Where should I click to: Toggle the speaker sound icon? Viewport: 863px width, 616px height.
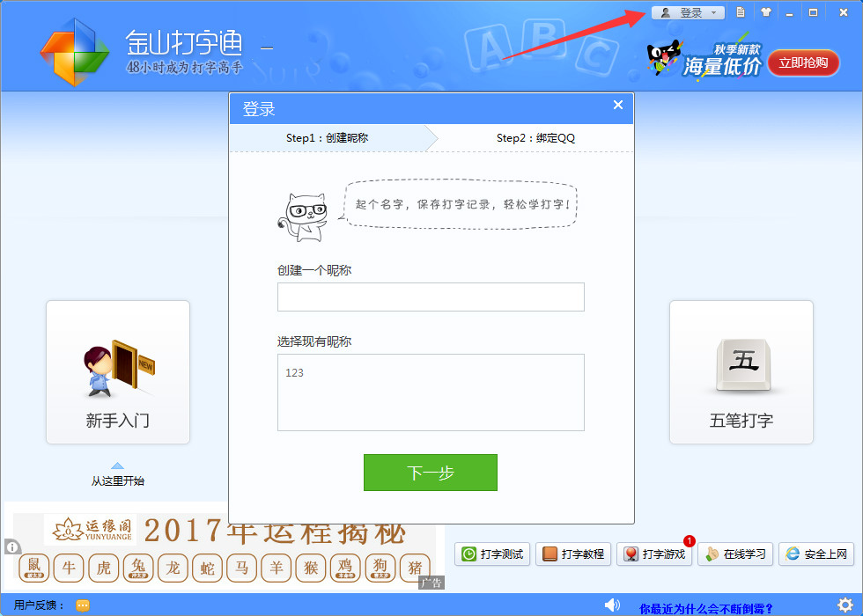pos(612,605)
